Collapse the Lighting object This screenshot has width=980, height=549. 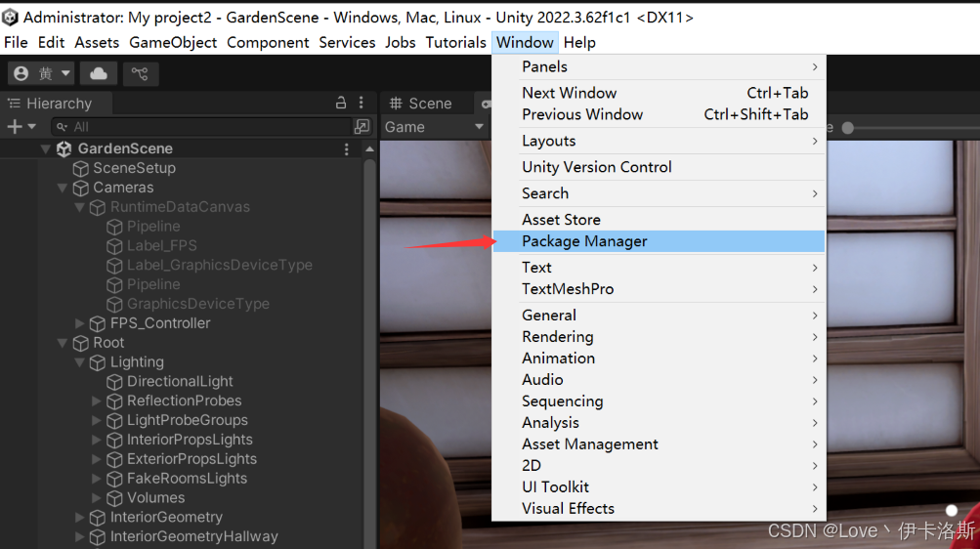click(x=79, y=361)
